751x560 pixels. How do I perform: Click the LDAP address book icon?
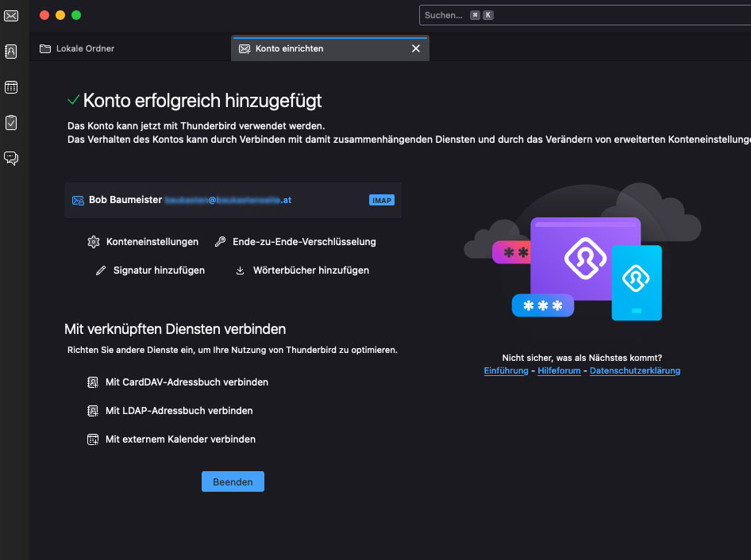click(x=93, y=411)
